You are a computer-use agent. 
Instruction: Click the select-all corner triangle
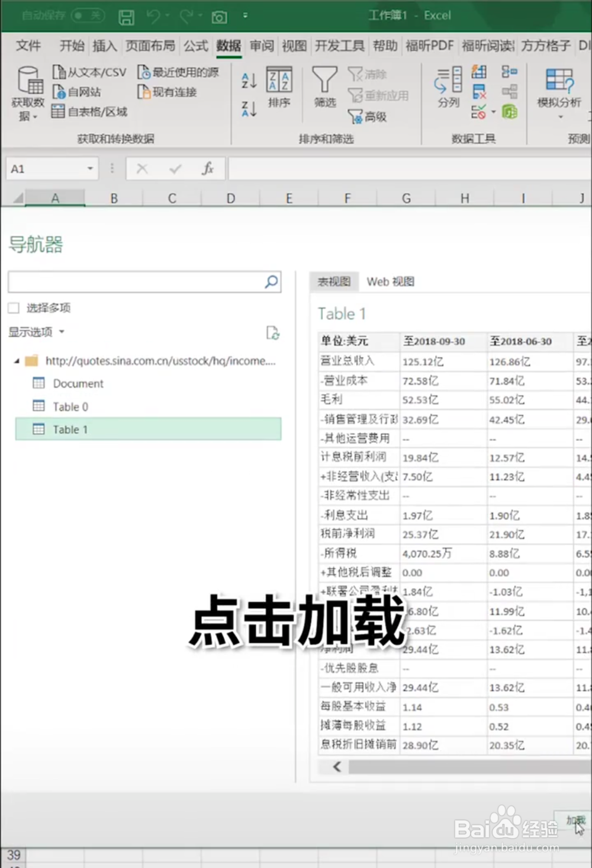pos(17,198)
